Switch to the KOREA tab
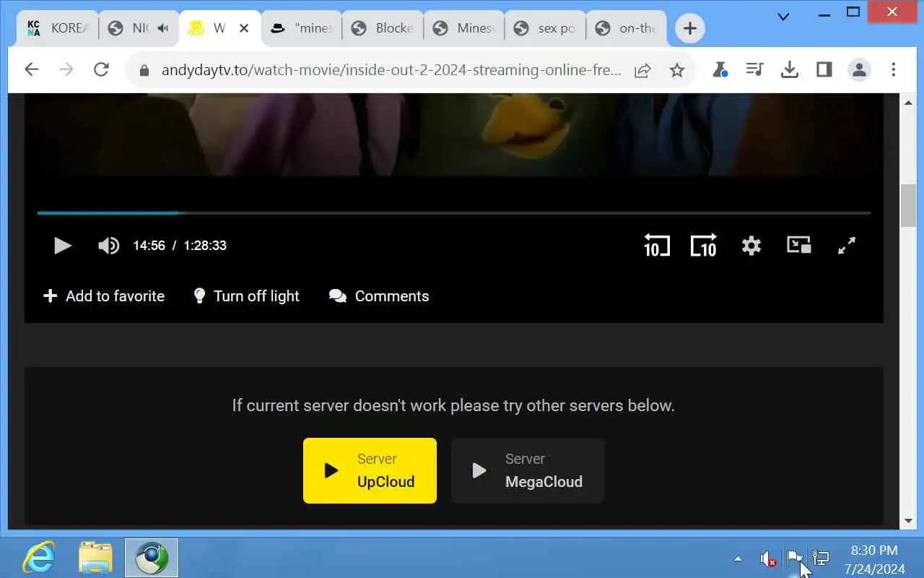924x578 pixels. [56, 28]
